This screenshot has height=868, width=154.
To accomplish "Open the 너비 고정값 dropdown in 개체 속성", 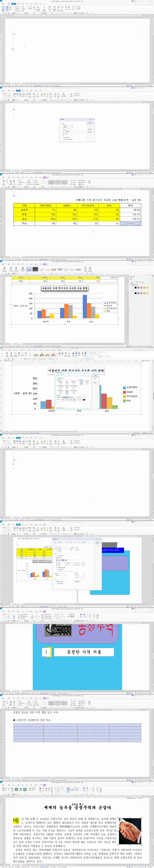I will click(x=70, y=548).
